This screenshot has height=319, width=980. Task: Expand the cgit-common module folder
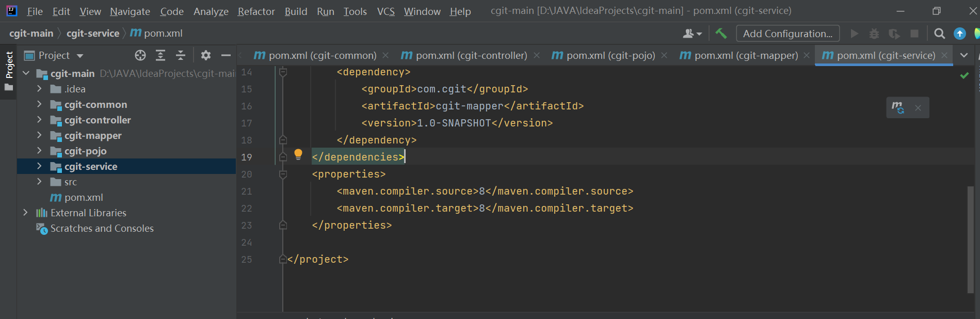(39, 104)
